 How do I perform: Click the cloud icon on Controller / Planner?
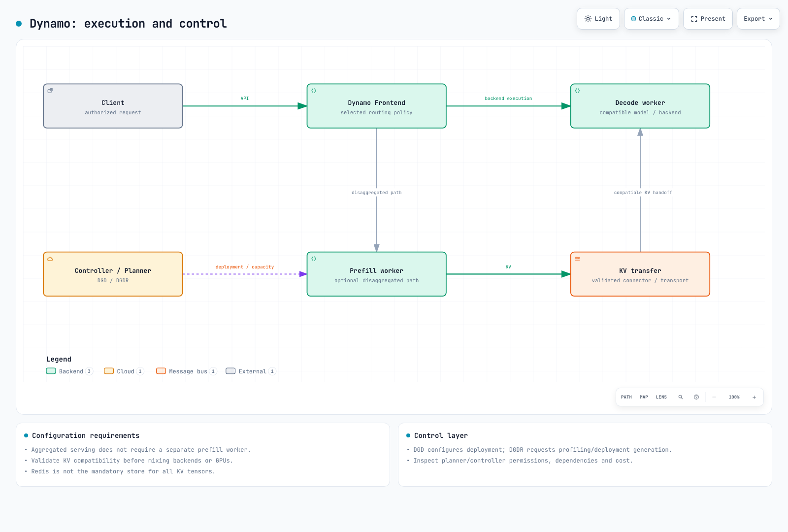tap(50, 259)
